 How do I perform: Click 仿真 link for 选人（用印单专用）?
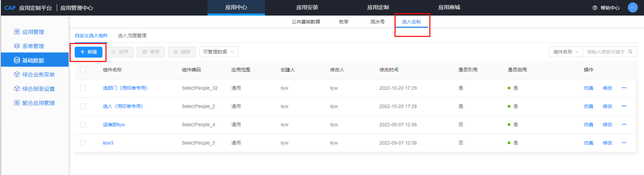click(x=588, y=106)
